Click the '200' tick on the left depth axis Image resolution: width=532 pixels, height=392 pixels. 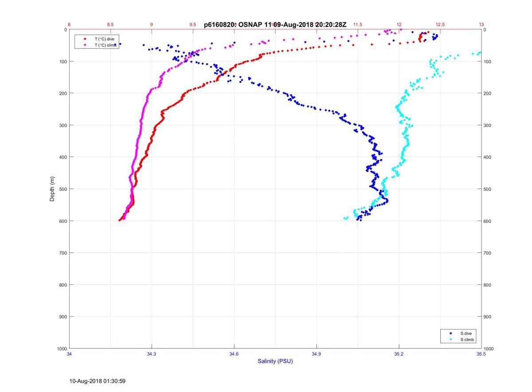(63, 93)
